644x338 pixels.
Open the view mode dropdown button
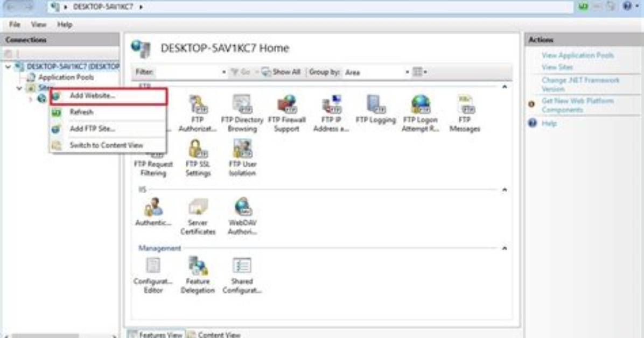pos(420,72)
